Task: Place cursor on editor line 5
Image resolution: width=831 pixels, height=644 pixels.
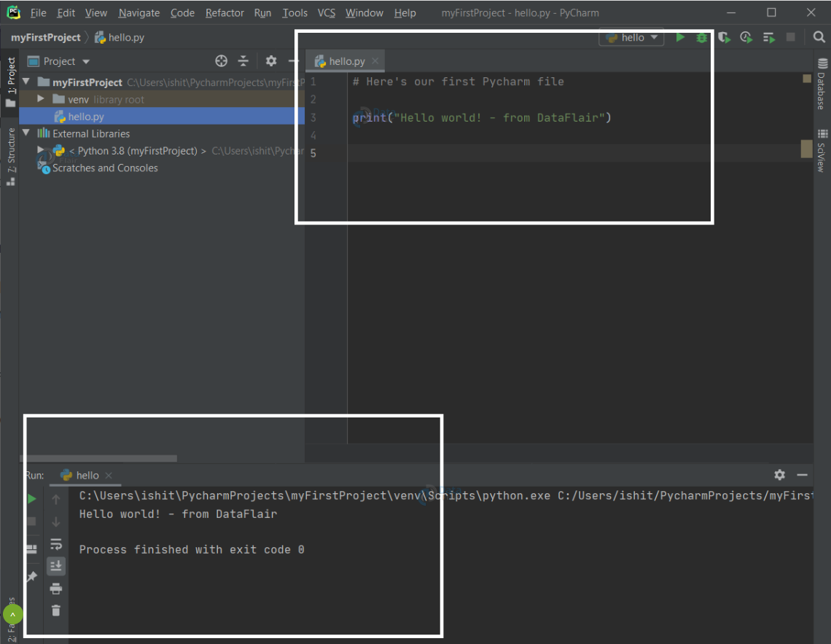Action: coord(574,152)
